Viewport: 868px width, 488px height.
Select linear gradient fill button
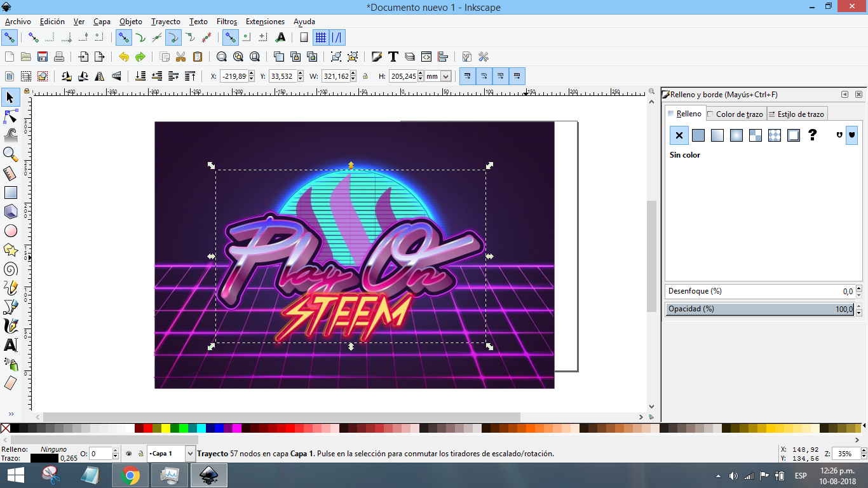[717, 135]
